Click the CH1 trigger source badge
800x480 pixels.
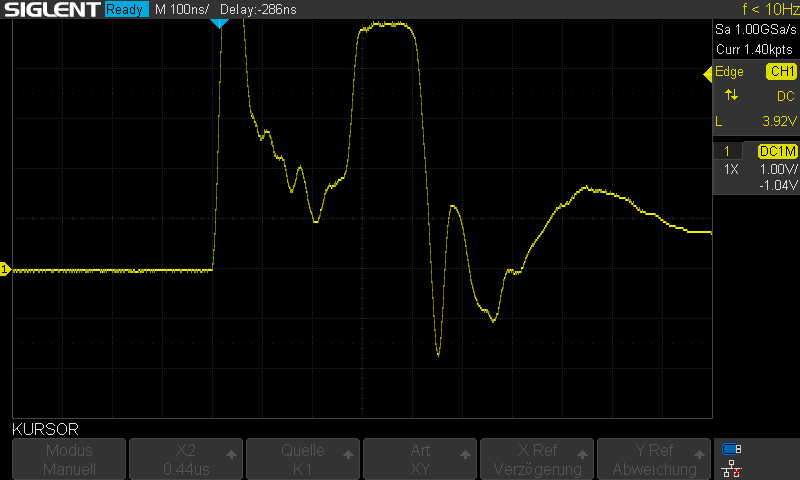tap(782, 71)
